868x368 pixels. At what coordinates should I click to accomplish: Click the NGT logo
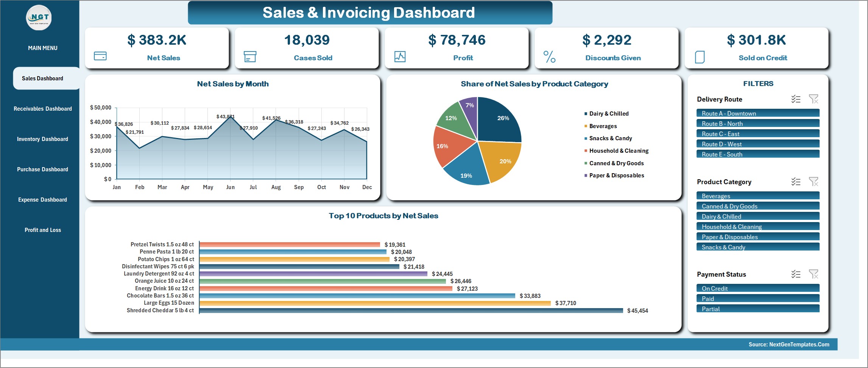[39, 17]
